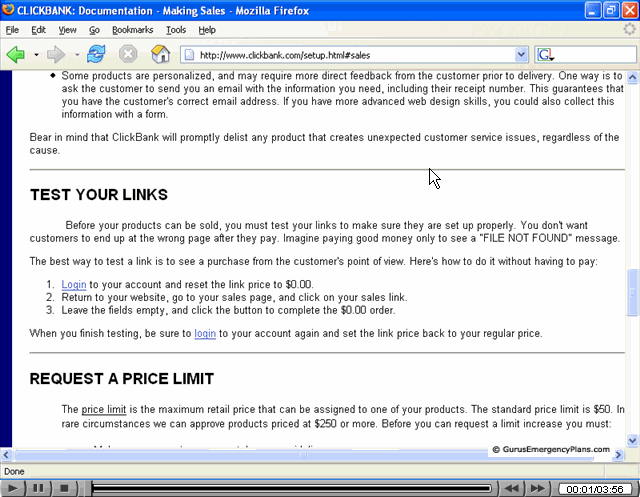This screenshot has width=640, height=497.
Task: Open the File menu
Action: tap(12, 30)
